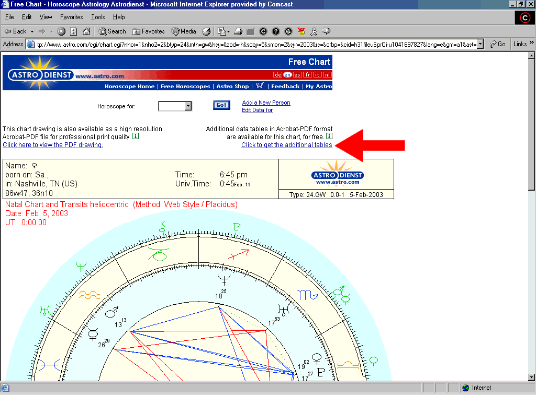Open the Help menu

119,17
